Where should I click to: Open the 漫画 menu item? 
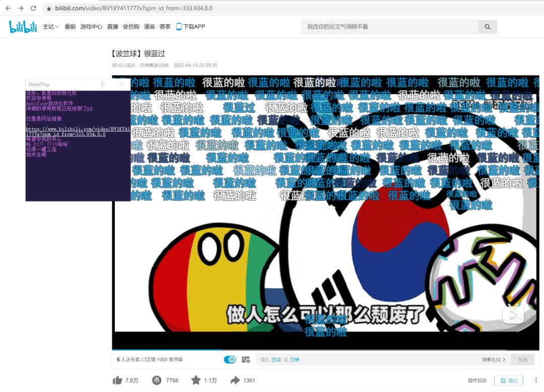click(149, 26)
